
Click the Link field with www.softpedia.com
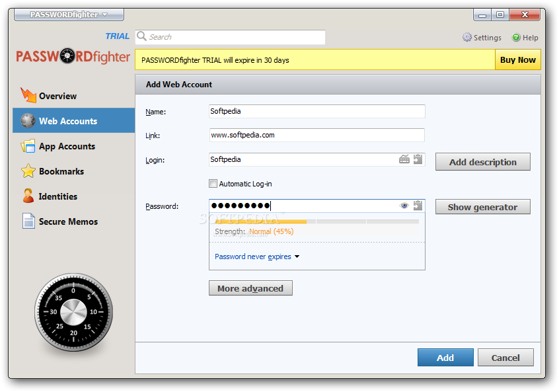pyautogui.click(x=317, y=136)
